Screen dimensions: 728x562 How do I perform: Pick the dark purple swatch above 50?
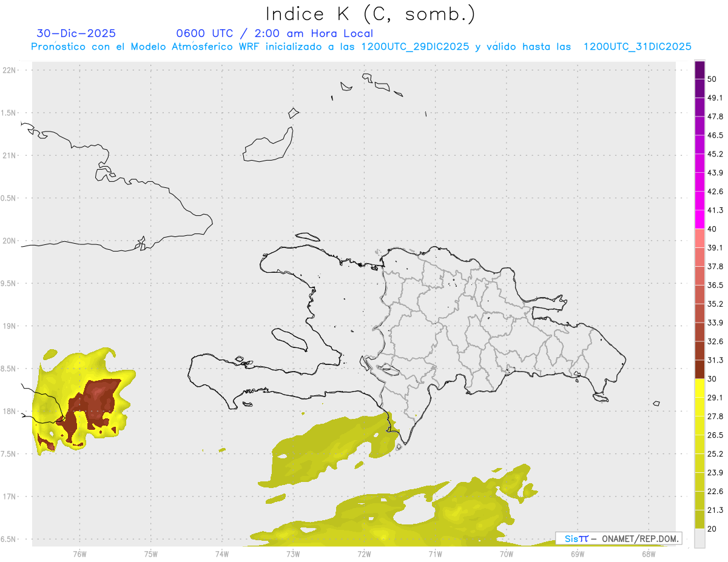[699, 70]
